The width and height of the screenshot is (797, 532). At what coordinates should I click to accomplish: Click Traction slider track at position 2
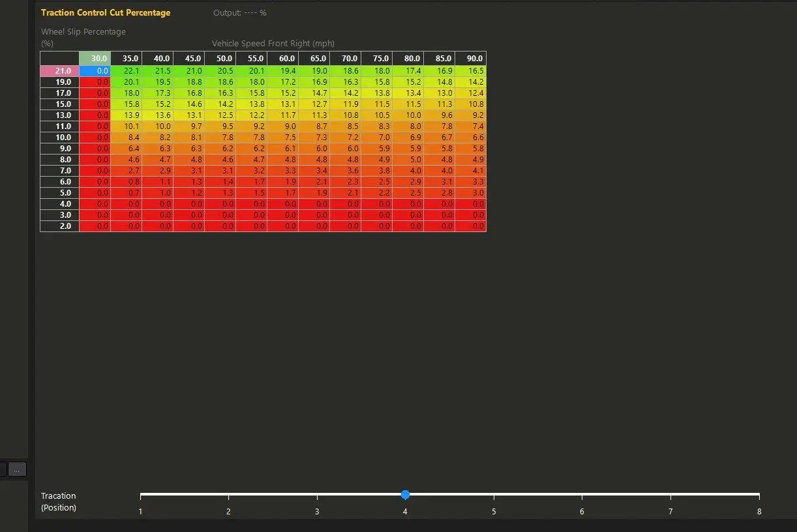pos(229,495)
